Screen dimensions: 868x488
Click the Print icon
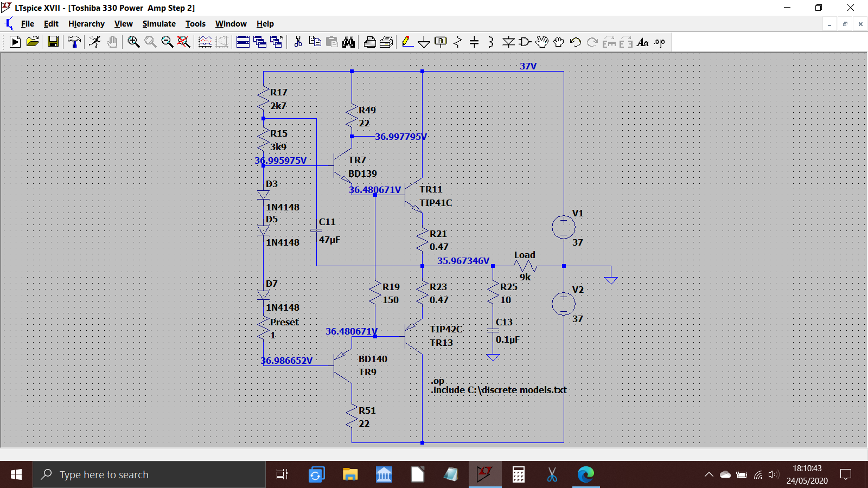[x=386, y=42]
